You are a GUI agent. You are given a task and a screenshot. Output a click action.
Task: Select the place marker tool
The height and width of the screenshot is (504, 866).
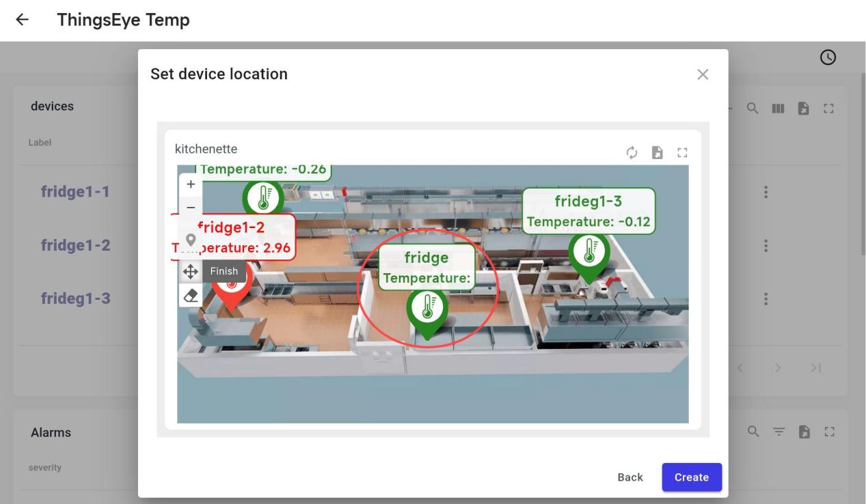pyautogui.click(x=191, y=240)
